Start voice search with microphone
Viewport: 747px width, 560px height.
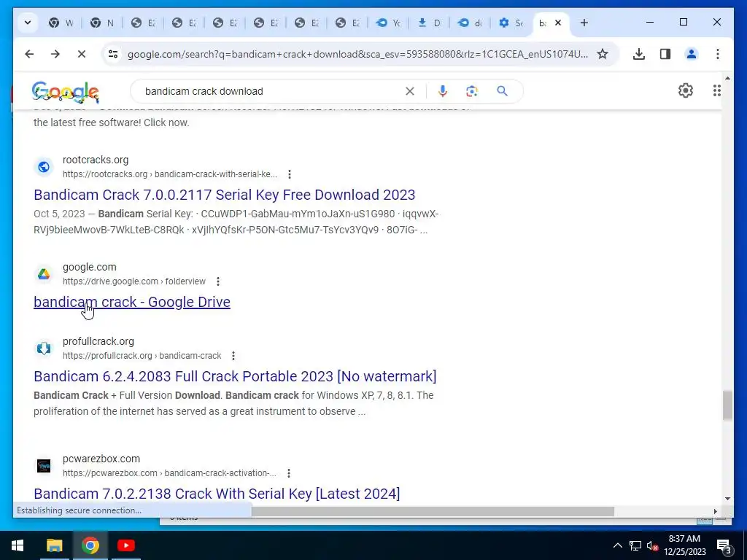(x=443, y=91)
